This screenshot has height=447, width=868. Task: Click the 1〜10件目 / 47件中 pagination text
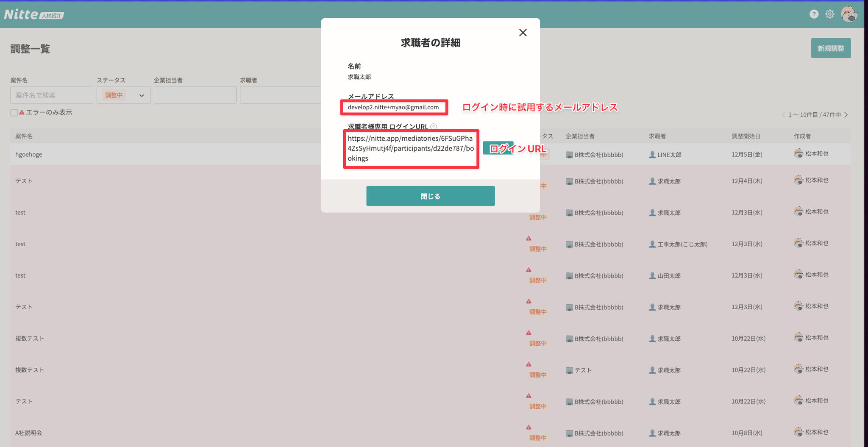click(814, 115)
